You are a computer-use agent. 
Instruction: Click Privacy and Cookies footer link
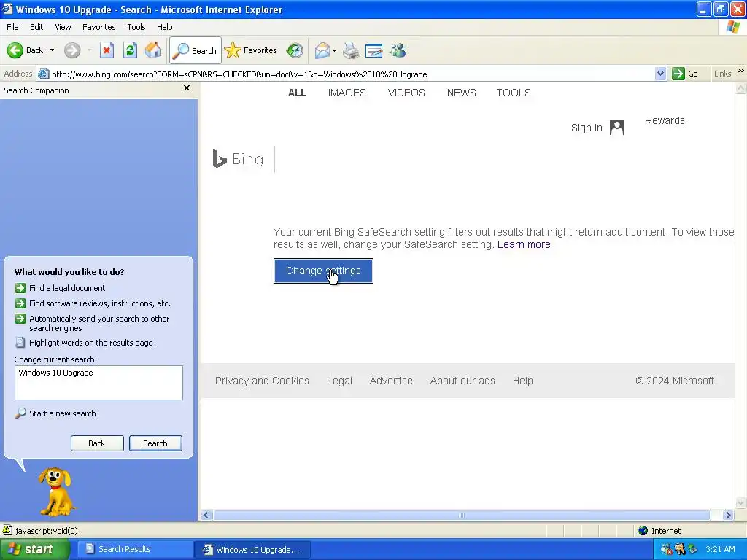point(262,381)
